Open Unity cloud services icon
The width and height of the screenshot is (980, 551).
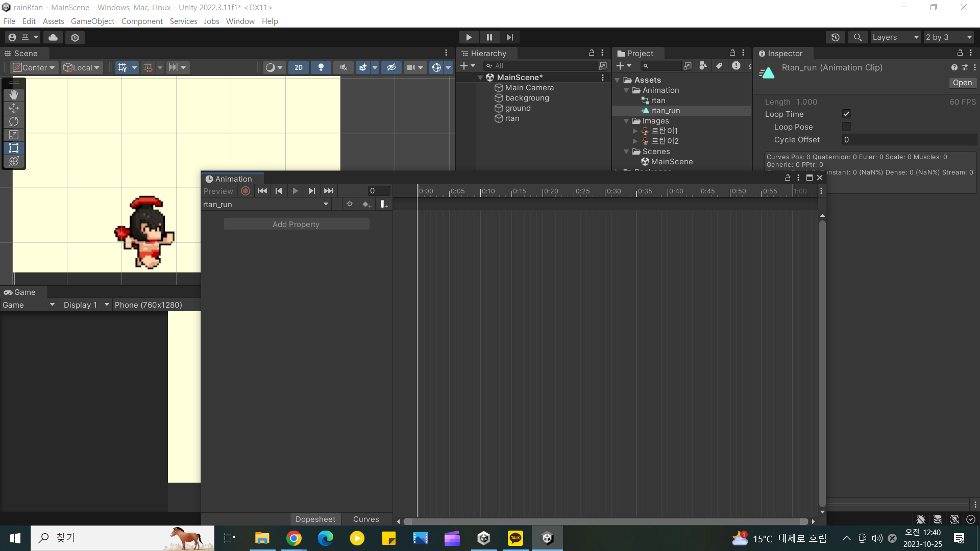click(x=53, y=37)
